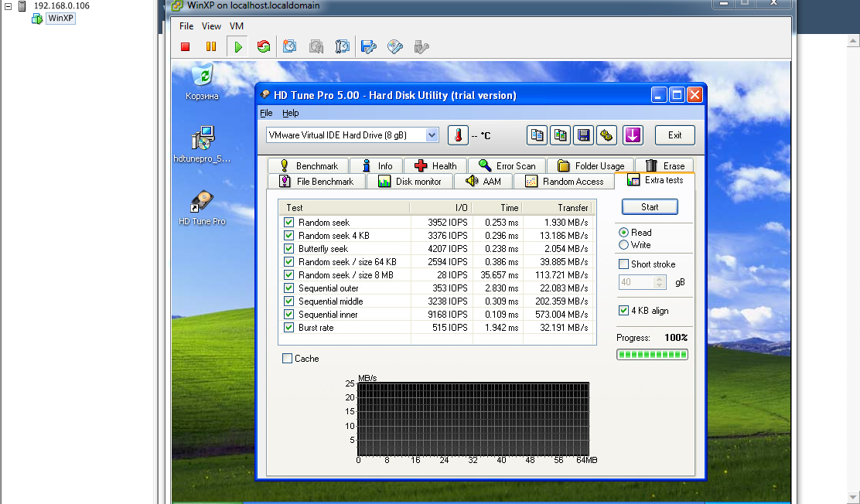Image resolution: width=860 pixels, height=504 pixels.
Task: Suspend the VM with the pause icon
Action: [211, 46]
